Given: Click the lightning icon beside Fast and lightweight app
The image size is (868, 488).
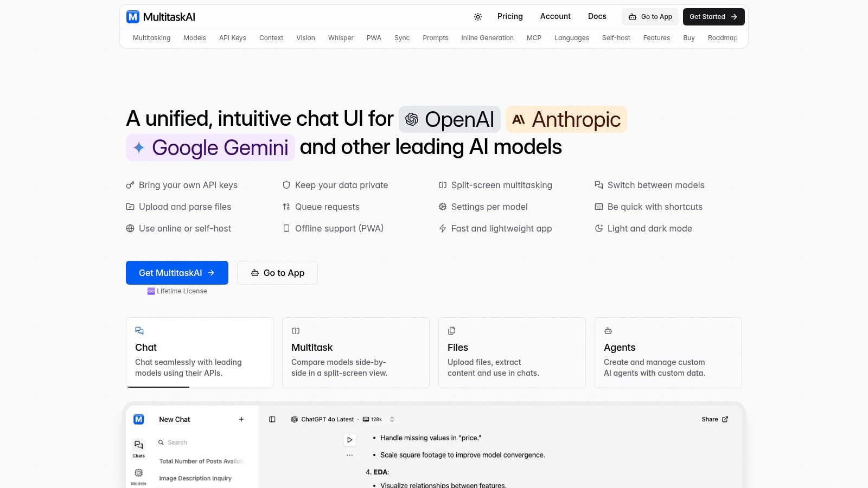Looking at the screenshot, I should coord(443,228).
